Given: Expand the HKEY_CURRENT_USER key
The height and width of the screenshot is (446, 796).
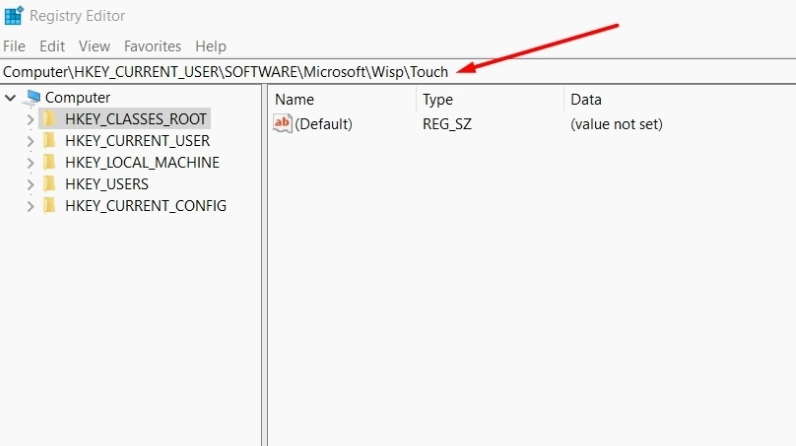Looking at the screenshot, I should tap(31, 141).
